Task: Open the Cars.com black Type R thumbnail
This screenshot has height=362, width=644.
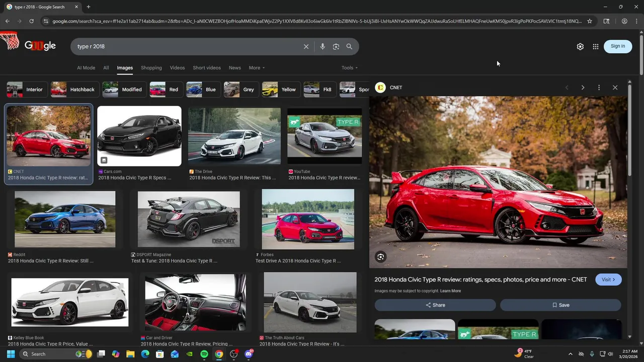Action: click(x=139, y=136)
